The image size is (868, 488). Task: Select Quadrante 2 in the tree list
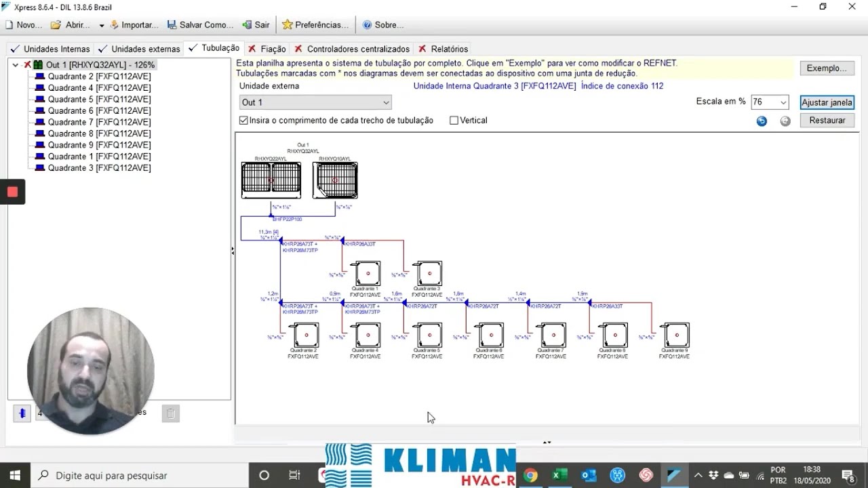point(99,77)
